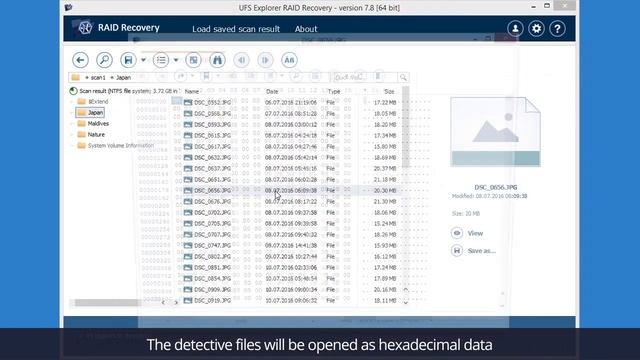Click the list view options icon

click(x=161, y=60)
